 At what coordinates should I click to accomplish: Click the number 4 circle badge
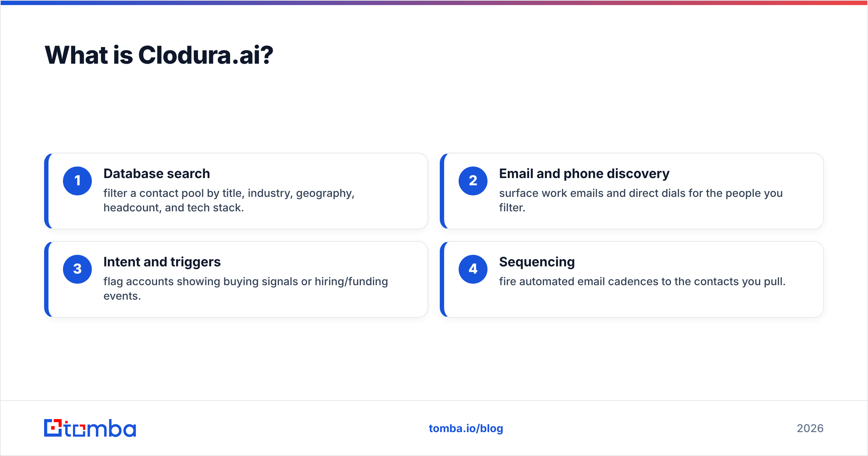click(473, 269)
